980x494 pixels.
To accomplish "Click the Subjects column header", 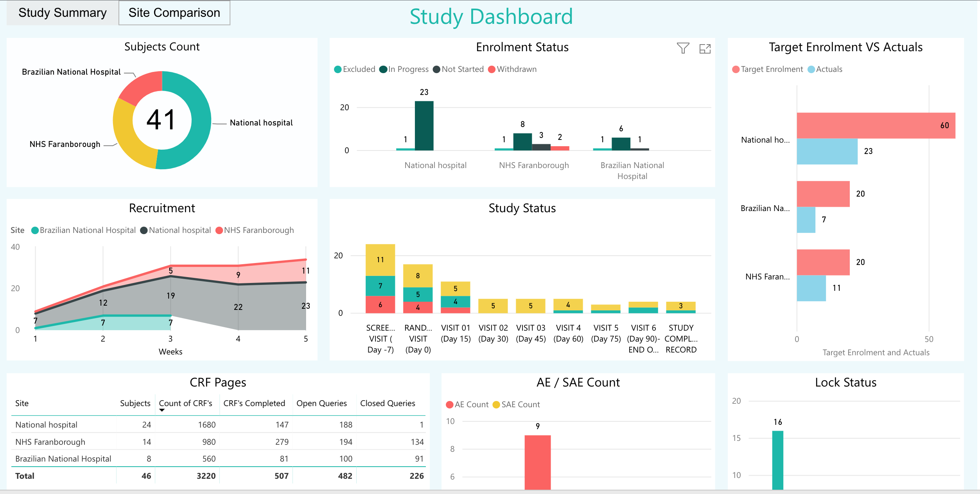I will click(135, 403).
